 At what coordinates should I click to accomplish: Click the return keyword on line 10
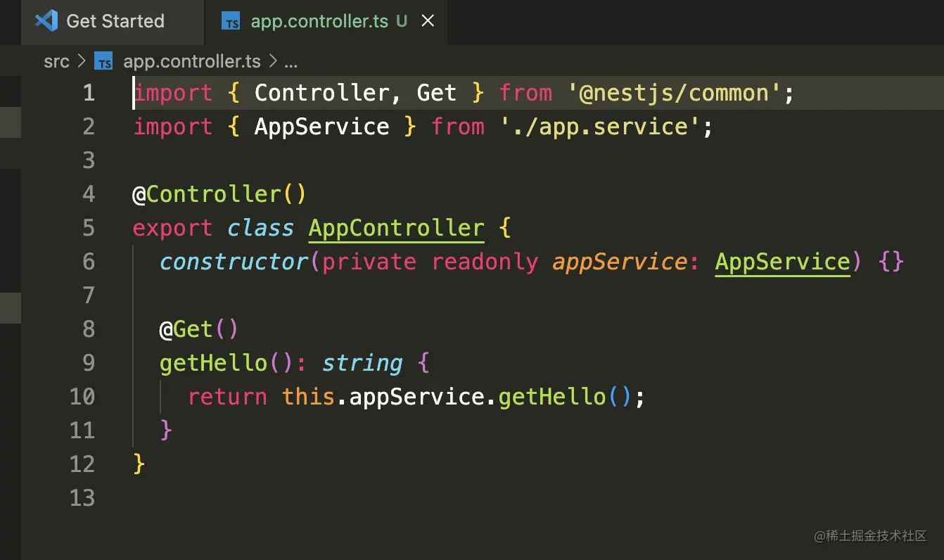(x=227, y=397)
